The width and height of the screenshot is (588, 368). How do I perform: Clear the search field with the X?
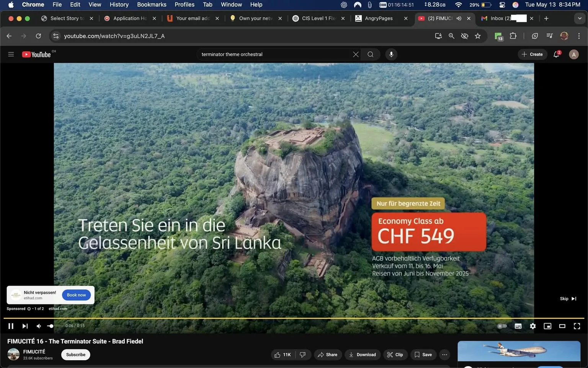coord(355,54)
